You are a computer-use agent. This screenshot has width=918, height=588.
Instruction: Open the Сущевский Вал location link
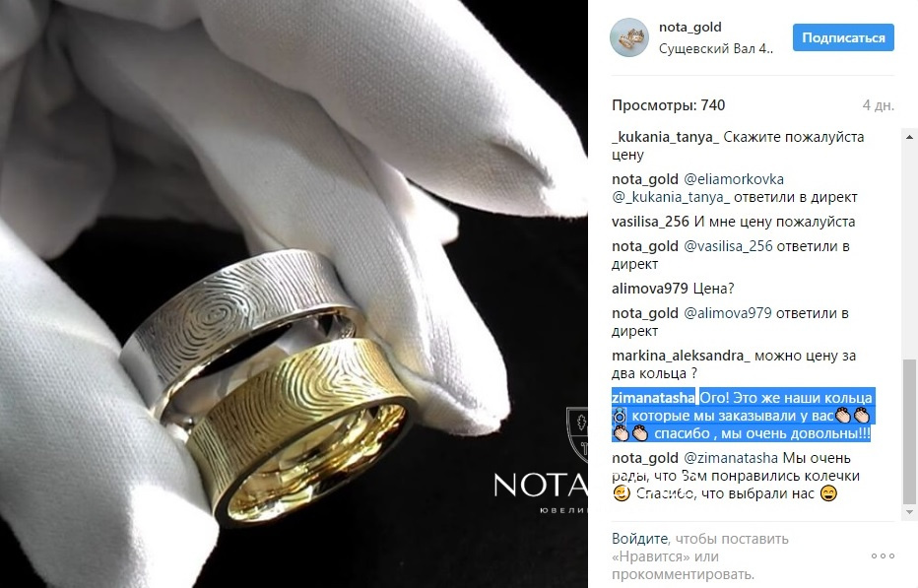tap(715, 48)
